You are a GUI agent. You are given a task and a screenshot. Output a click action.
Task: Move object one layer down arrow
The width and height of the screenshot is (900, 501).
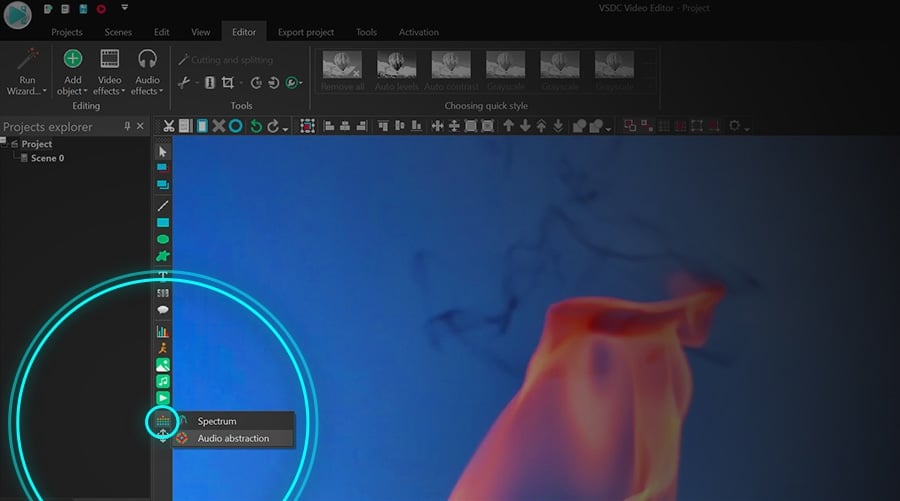525,126
